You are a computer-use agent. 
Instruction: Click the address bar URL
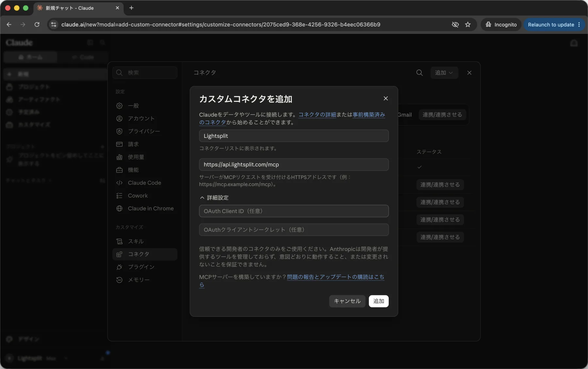tap(220, 24)
